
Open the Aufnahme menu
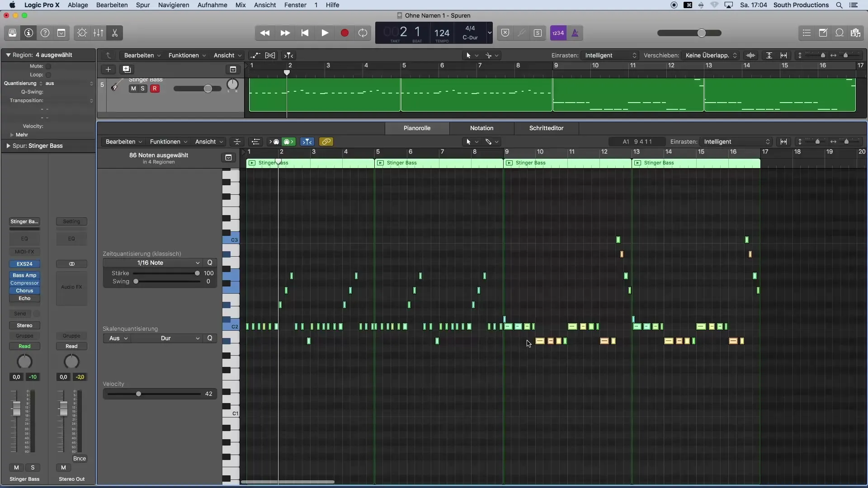point(212,5)
